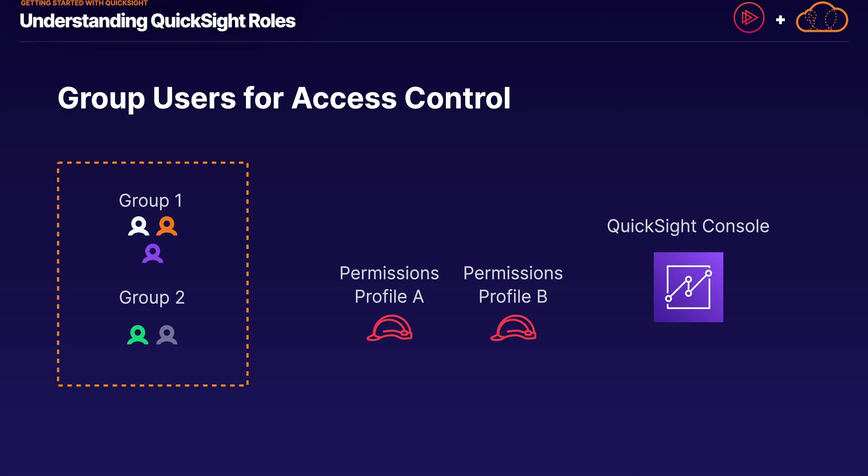868x476 pixels.
Task: Click the red hard hat under Profile A
Action: click(x=389, y=328)
